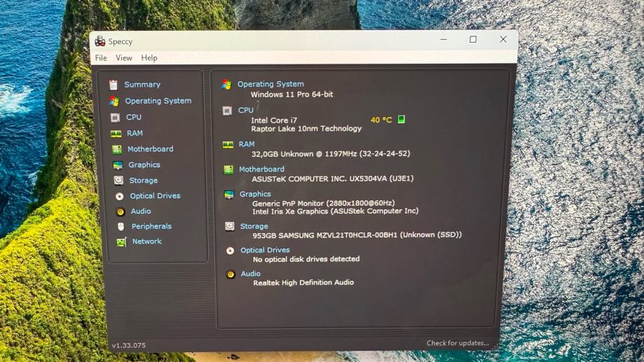Go to the CPU section in sidebar
644x362 pixels.
[134, 117]
